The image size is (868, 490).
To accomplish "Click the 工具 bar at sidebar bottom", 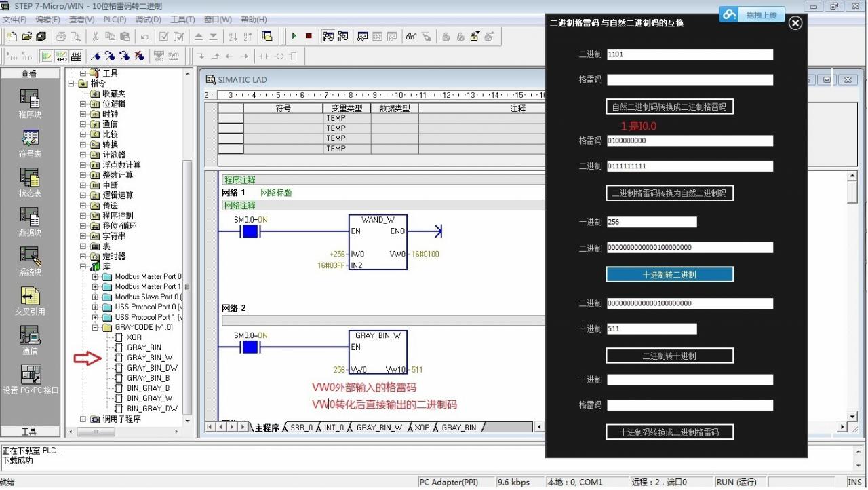I will click(x=29, y=432).
